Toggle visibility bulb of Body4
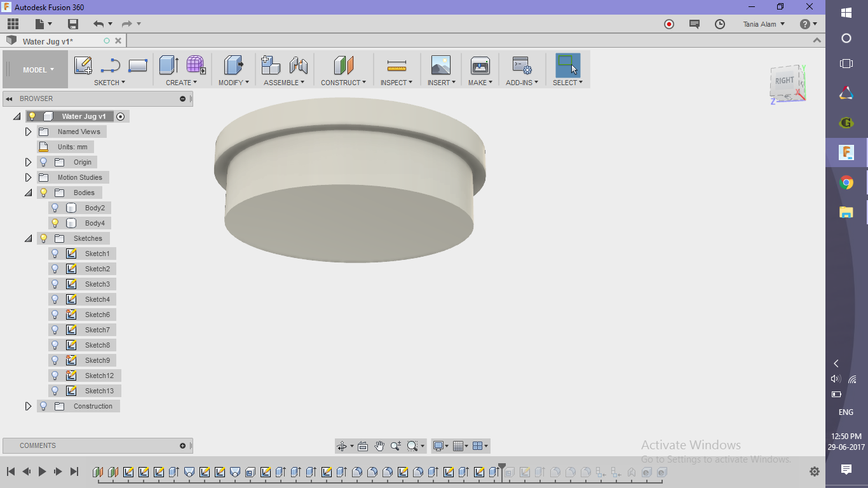The width and height of the screenshot is (868, 488). [55, 223]
